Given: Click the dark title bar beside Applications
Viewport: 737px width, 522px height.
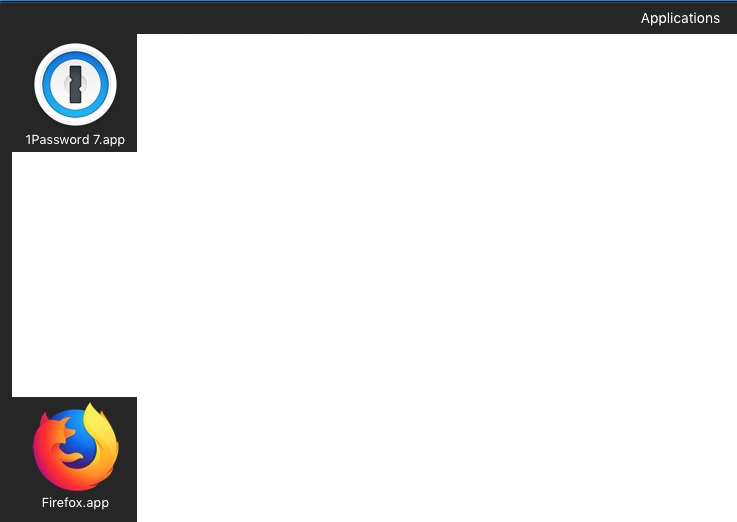Looking at the screenshot, I should [x=376, y=18].
